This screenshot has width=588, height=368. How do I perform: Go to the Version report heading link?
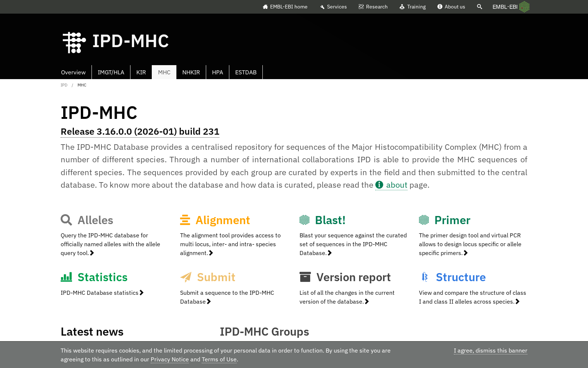click(x=354, y=277)
